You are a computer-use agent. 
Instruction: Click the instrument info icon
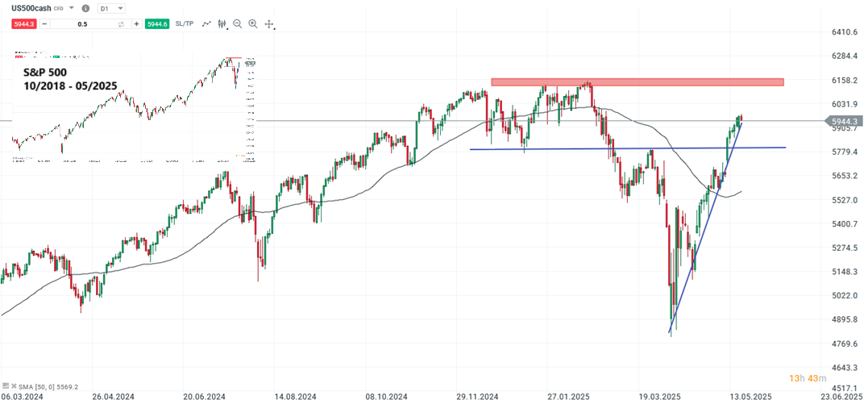pyautogui.click(x=86, y=8)
